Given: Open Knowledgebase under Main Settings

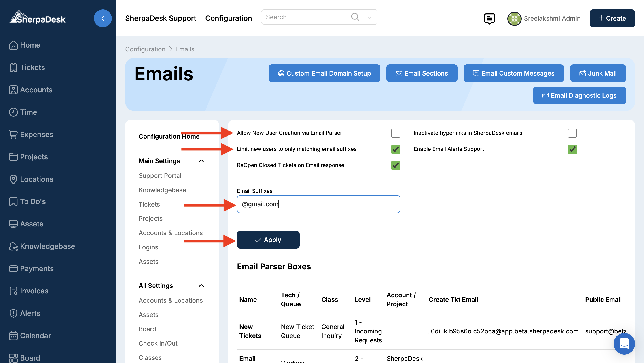Looking at the screenshot, I should point(162,190).
